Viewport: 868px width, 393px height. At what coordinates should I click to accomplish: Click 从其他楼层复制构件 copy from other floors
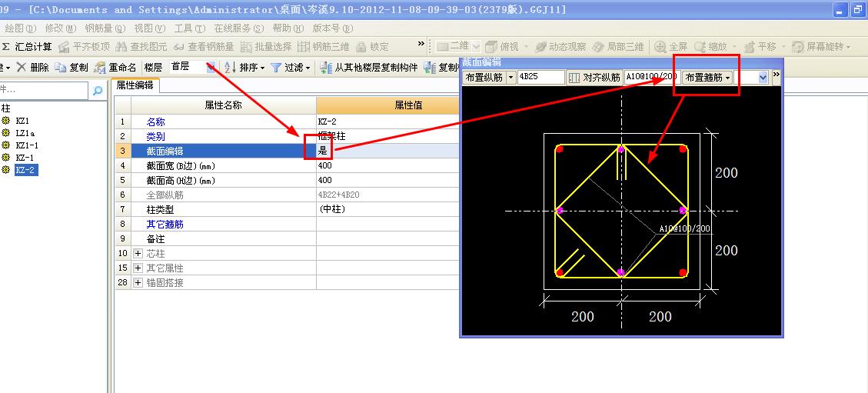pos(369,68)
